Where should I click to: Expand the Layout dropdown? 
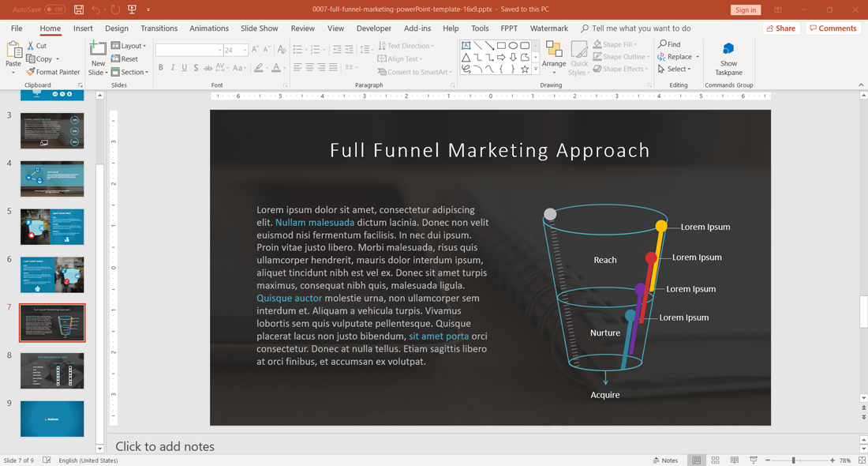(x=129, y=46)
